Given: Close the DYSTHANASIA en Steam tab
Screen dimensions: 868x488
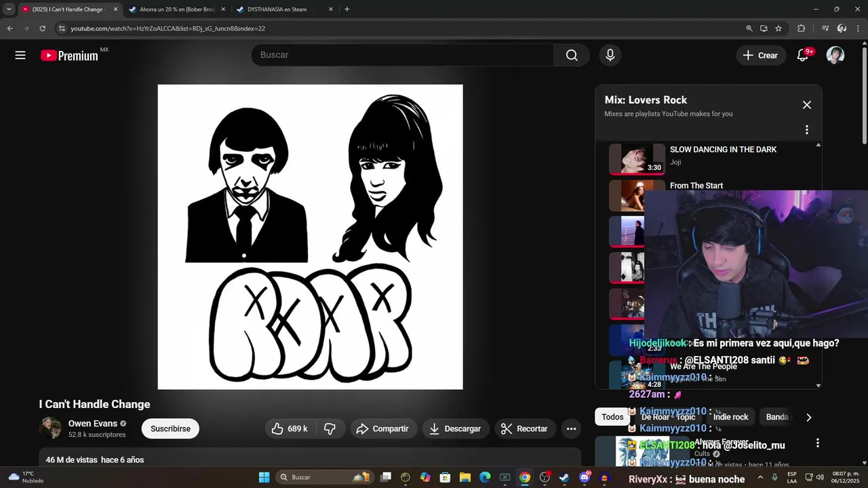Looking at the screenshot, I should 330,9.
